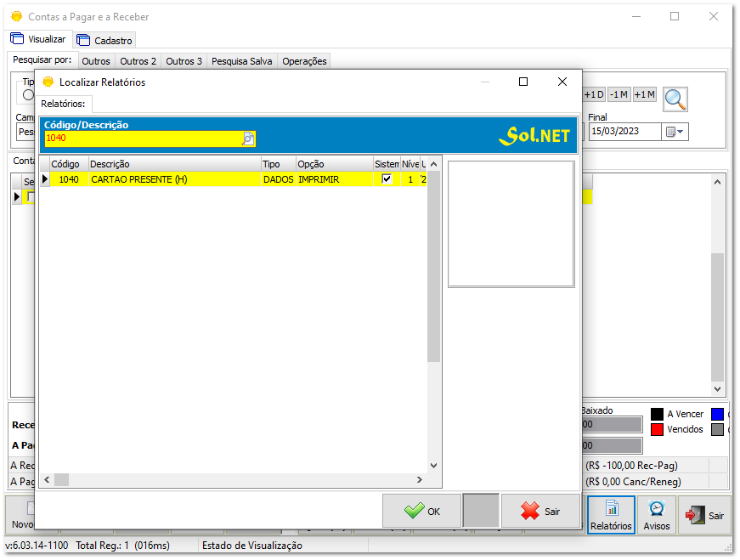Viewport: 740px width, 560px height.
Task: Select the CARTAO PRESENTE (H) report row
Action: pos(170,179)
